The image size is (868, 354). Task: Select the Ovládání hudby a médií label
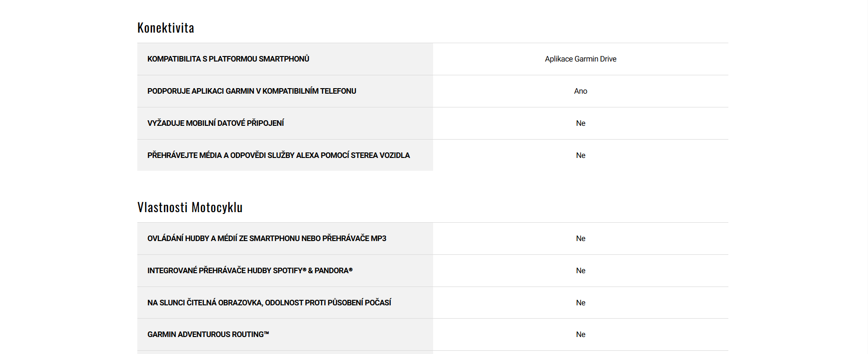tap(266, 238)
